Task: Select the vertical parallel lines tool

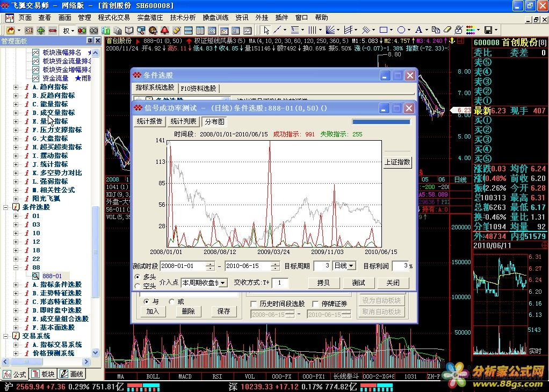Action: click(312, 31)
